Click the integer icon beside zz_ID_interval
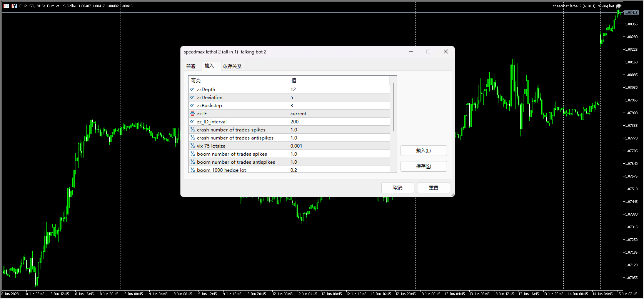This screenshot has height=299, width=644. (192, 122)
